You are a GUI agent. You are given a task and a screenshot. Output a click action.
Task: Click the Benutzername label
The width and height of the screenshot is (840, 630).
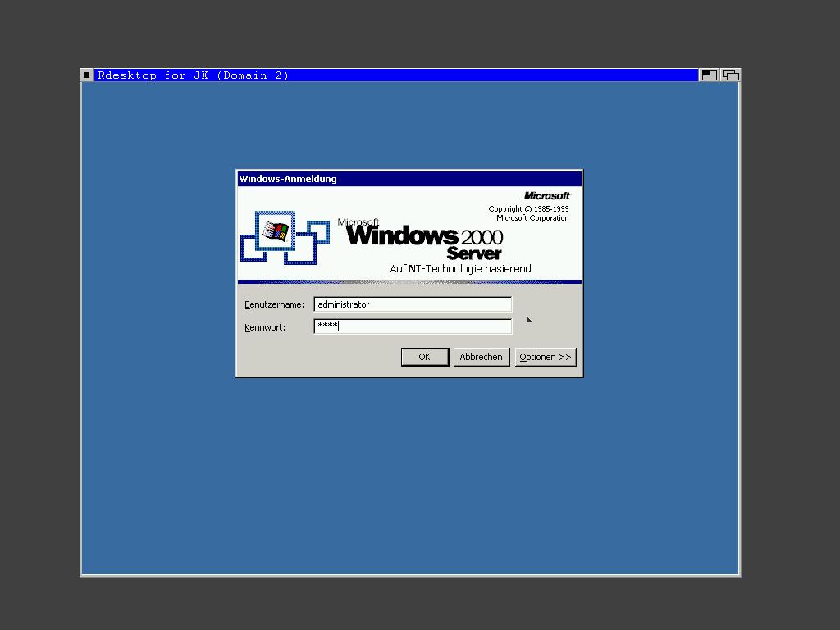coord(274,304)
